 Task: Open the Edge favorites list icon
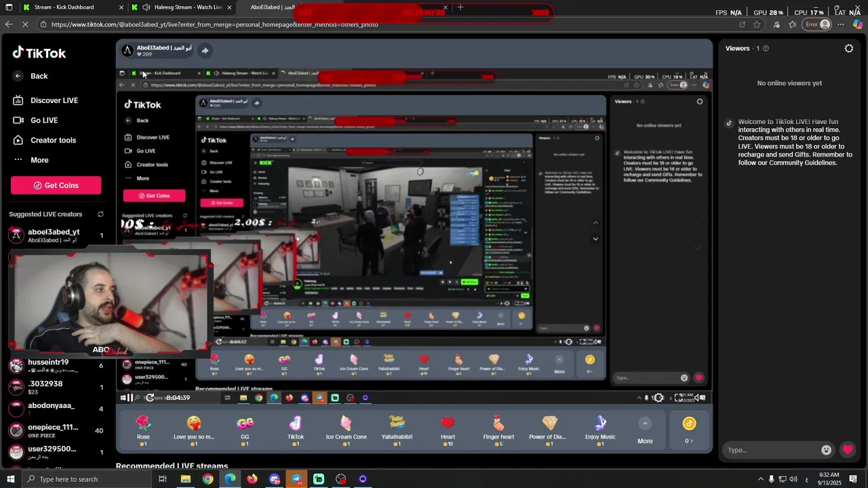click(x=792, y=24)
